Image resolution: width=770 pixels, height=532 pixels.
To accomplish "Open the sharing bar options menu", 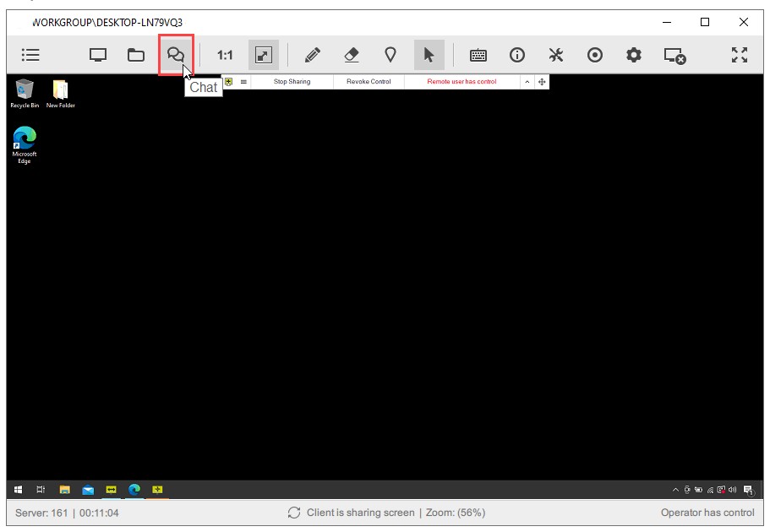I will coord(244,82).
